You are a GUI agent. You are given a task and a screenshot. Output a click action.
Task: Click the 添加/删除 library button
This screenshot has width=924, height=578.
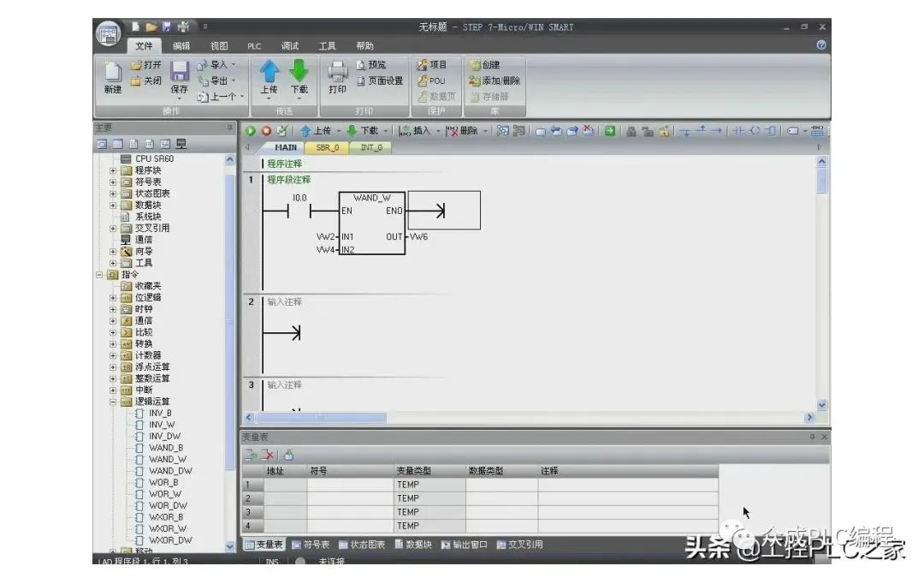coord(495,80)
